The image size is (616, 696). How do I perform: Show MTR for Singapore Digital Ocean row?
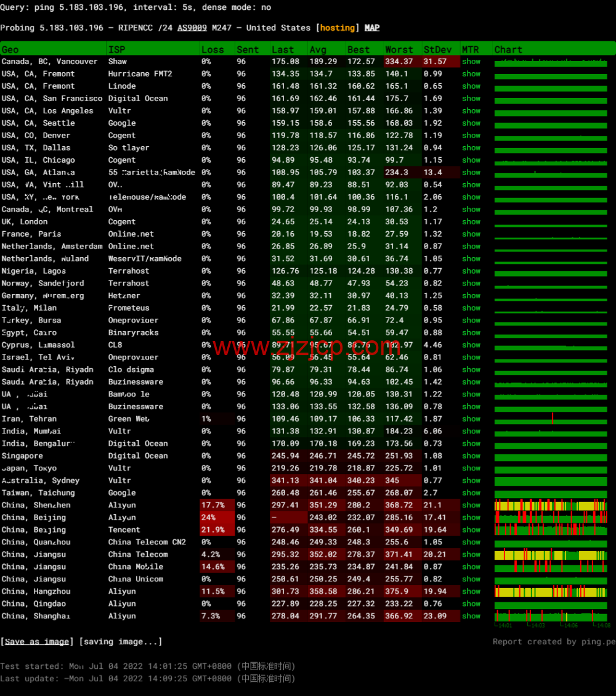click(x=471, y=456)
